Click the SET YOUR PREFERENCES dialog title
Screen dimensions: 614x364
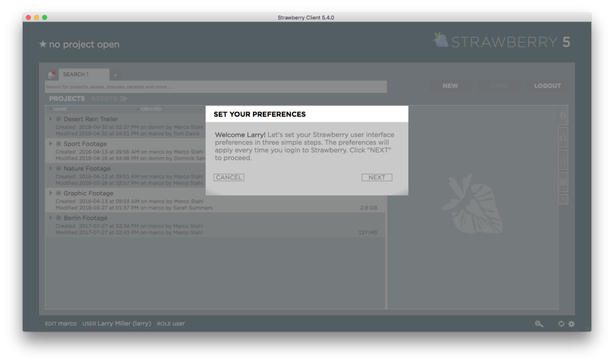260,114
